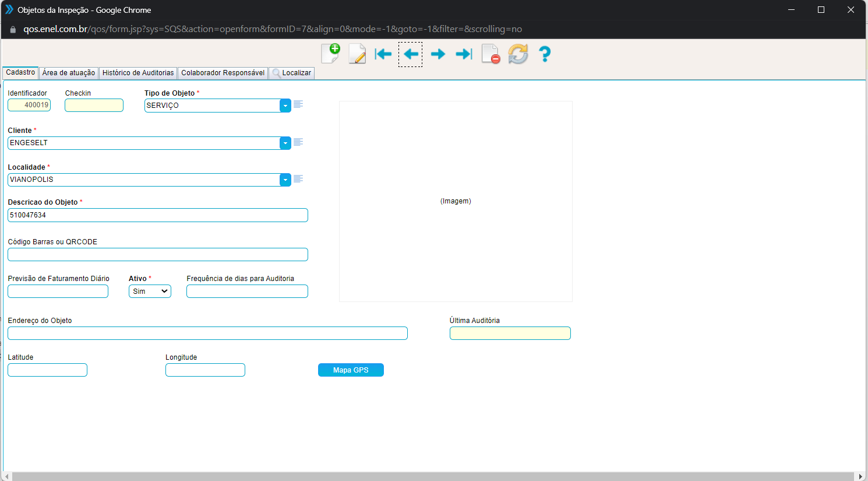Open the Histórico de Auditorias tab

138,73
